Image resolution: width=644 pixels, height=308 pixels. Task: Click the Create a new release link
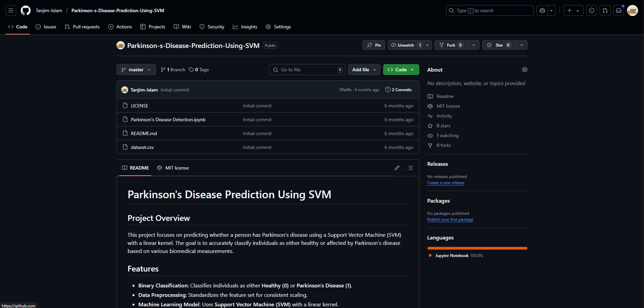tap(445, 183)
